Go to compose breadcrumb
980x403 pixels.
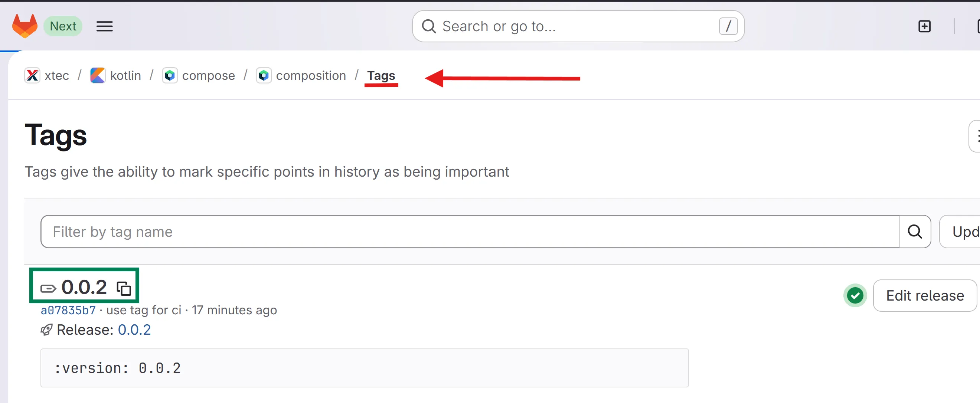click(208, 75)
